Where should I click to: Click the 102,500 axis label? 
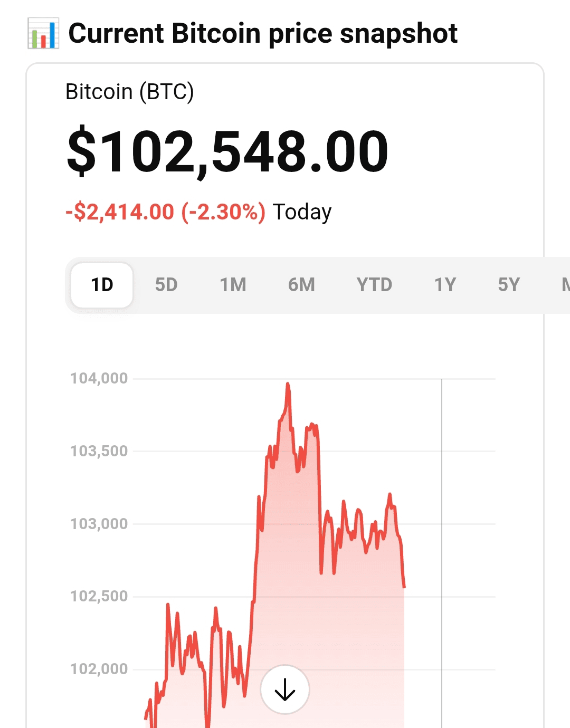[x=99, y=596]
